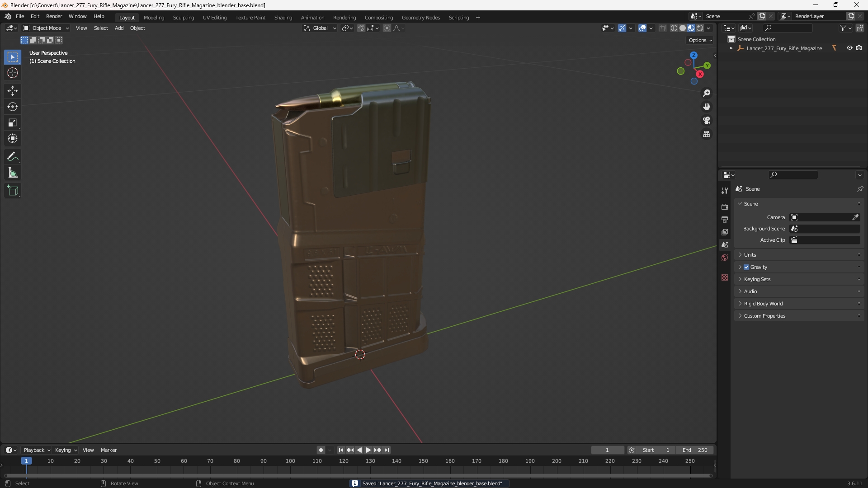Image resolution: width=868 pixels, height=488 pixels.
Task: Open the World properties tab
Action: (725, 258)
